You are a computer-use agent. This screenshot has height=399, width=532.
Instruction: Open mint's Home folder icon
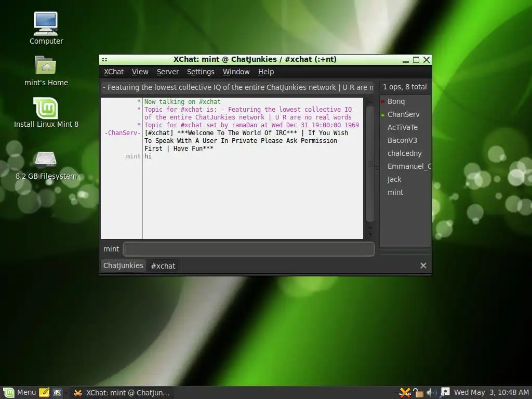pyautogui.click(x=46, y=71)
